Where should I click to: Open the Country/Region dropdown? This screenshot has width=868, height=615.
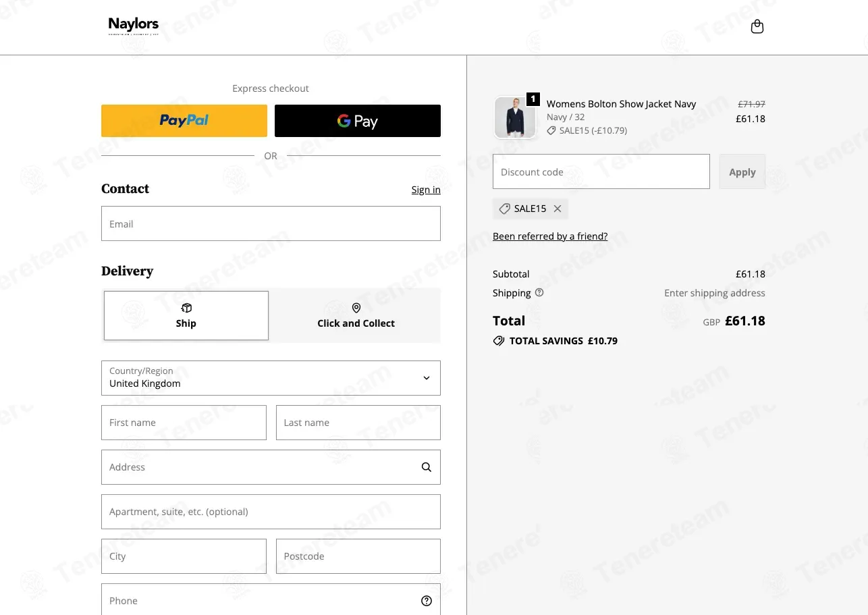coord(271,378)
